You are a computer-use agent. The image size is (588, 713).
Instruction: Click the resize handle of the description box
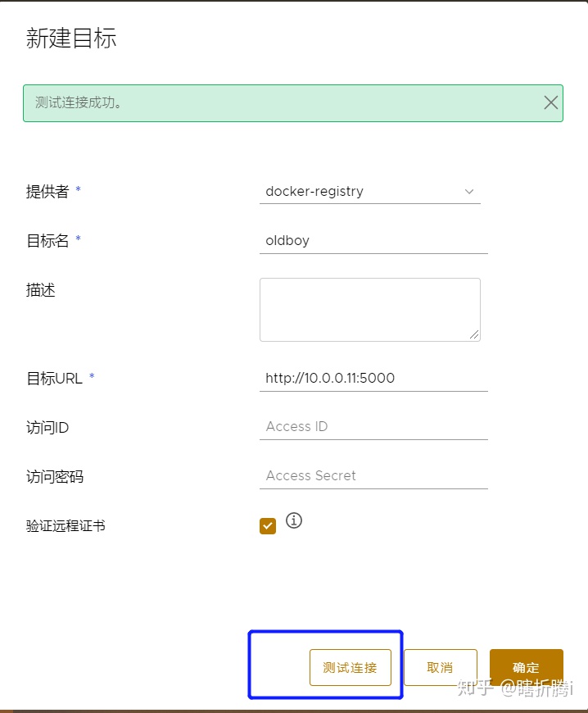475,335
